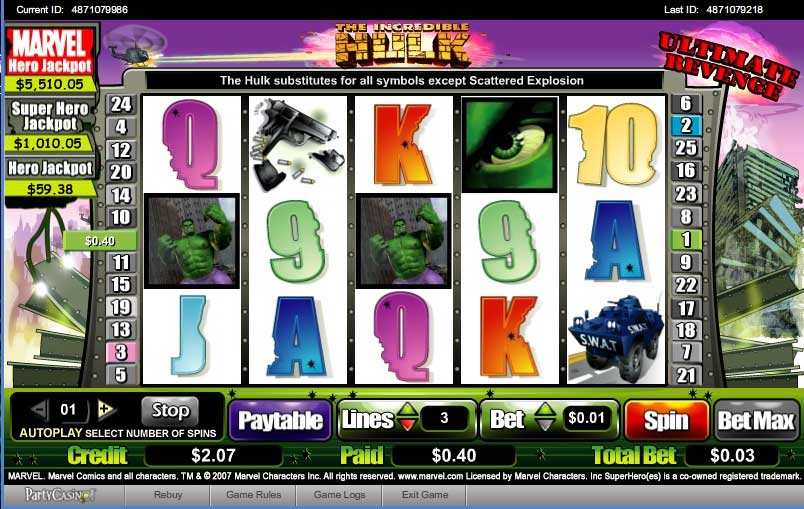Select payline number 24 marker
The width and height of the screenshot is (804, 509).
click(x=121, y=104)
